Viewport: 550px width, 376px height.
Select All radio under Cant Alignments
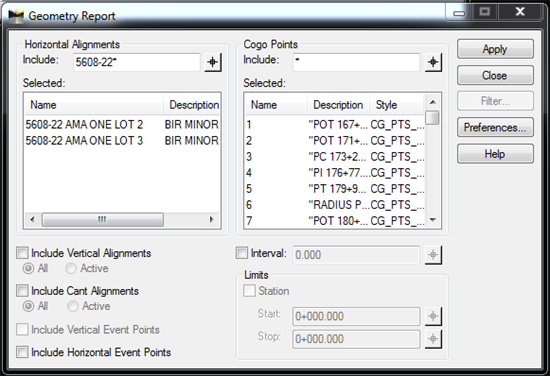coord(28,306)
